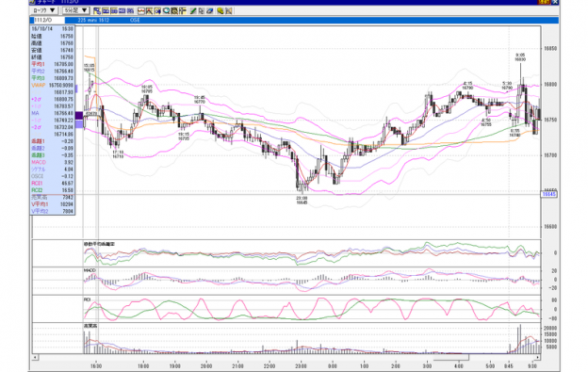Image resolution: width=588 pixels, height=372 pixels.
Task: Select the green pencil drawing tool
Action: pyautogui.click(x=193, y=11)
